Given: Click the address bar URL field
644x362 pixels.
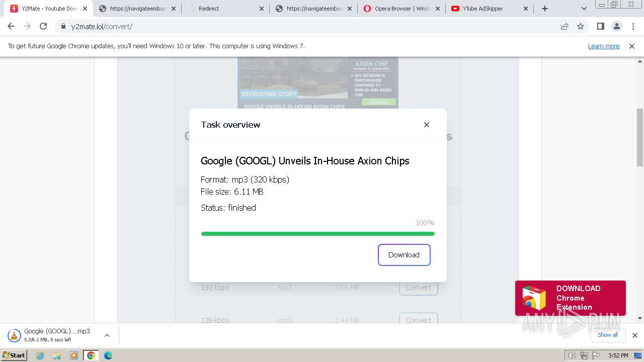Looking at the screenshot, I should coord(307,27).
